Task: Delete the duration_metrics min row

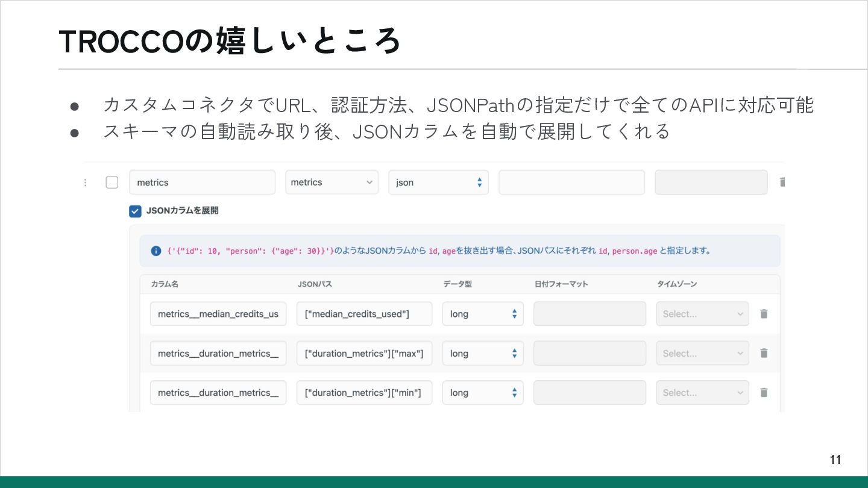Action: click(764, 392)
